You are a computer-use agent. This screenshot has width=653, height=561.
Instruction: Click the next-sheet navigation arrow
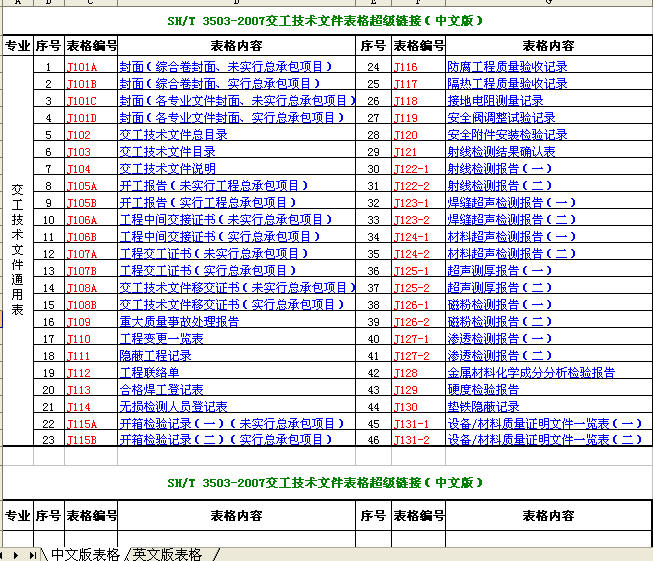[x=15, y=555]
